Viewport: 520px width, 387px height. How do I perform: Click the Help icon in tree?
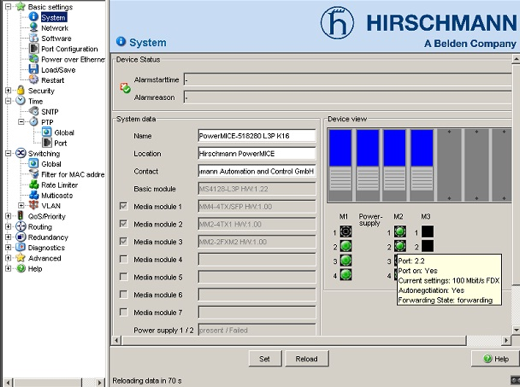pyautogui.click(x=21, y=268)
